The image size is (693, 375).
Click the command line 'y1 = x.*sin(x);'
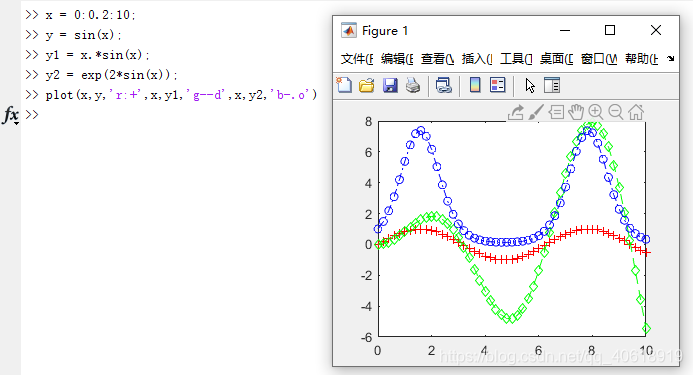point(98,55)
